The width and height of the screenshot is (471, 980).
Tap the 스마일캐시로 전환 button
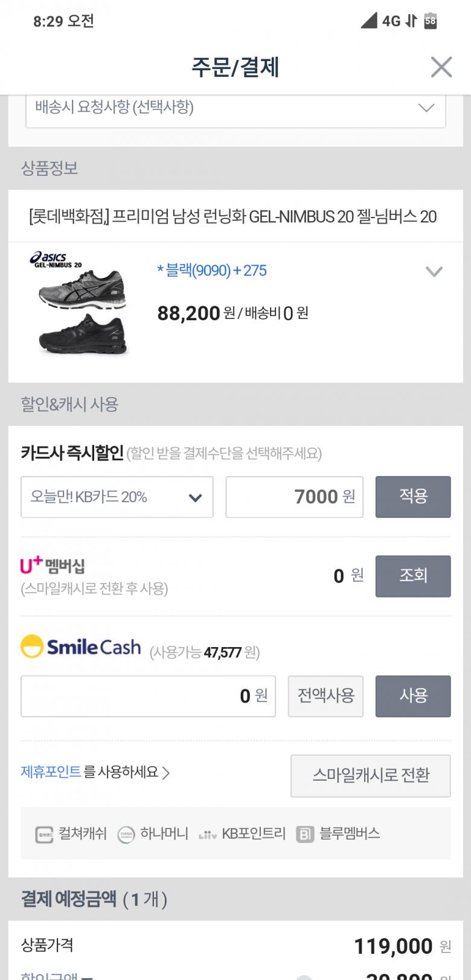point(371,775)
